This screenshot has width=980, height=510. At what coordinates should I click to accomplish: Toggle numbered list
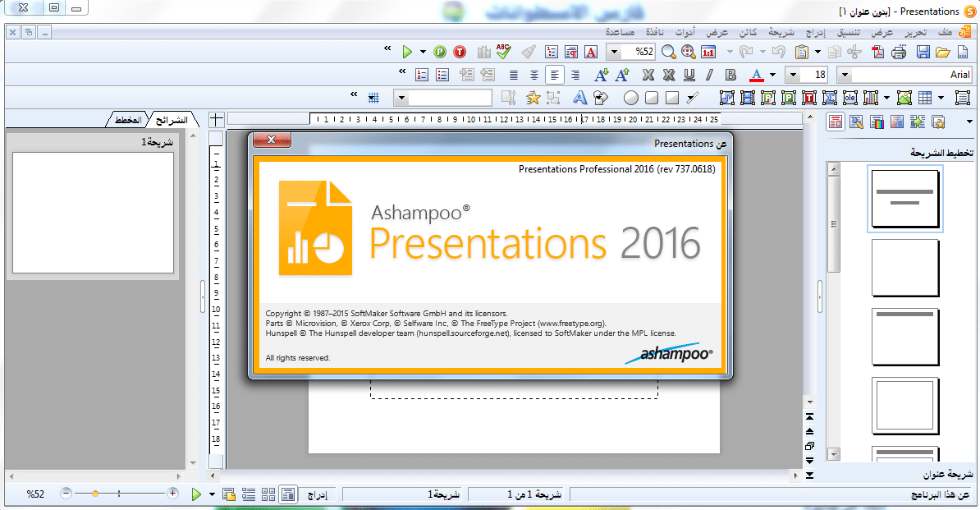click(422, 75)
